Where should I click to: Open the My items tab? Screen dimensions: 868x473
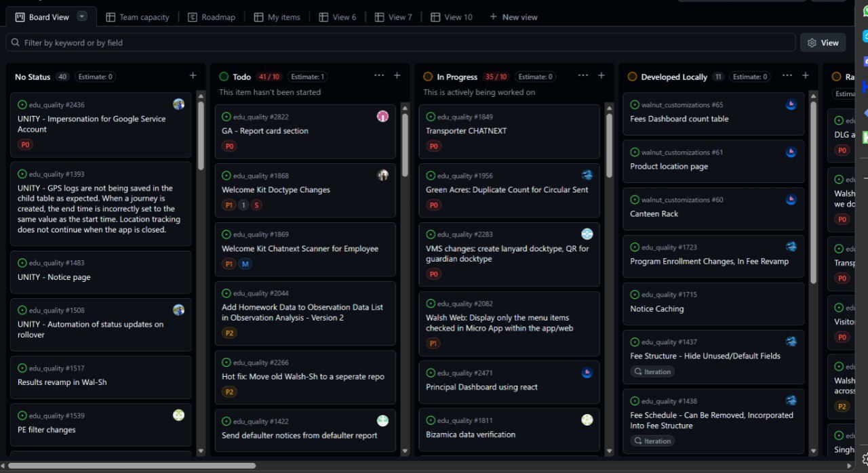pyautogui.click(x=277, y=17)
